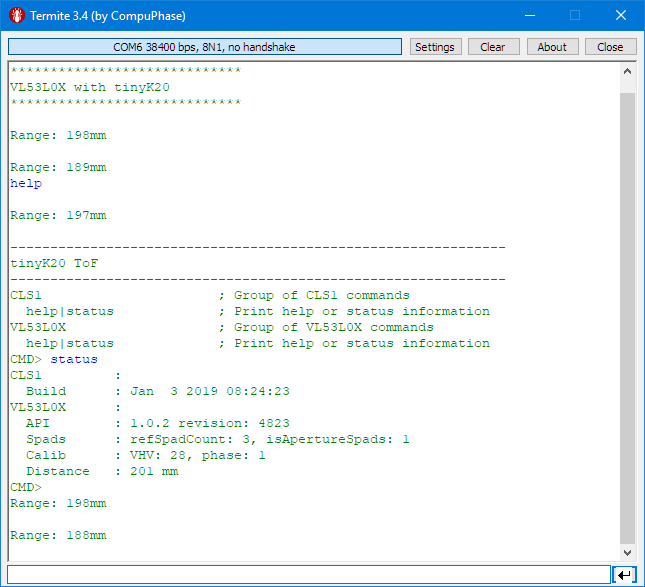This screenshot has width=645, height=587.
Task: Click the blue 'status' command text
Action: [74, 360]
